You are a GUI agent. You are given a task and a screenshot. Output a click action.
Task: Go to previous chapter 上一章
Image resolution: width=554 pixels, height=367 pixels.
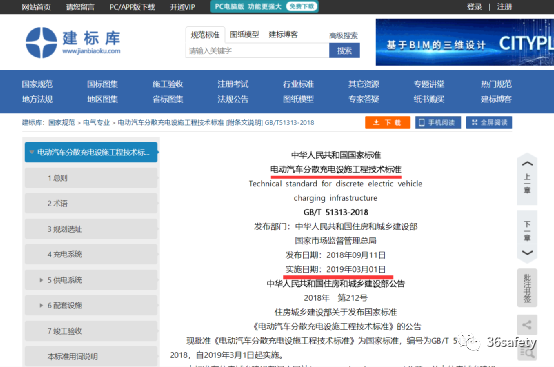click(527, 179)
